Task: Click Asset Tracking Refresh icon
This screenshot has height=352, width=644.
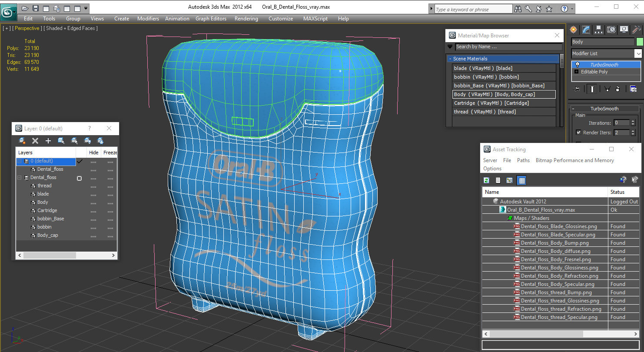Action: click(487, 180)
